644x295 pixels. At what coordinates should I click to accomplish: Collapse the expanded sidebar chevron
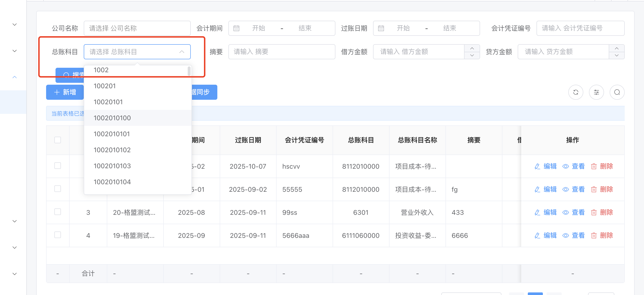tap(15, 77)
